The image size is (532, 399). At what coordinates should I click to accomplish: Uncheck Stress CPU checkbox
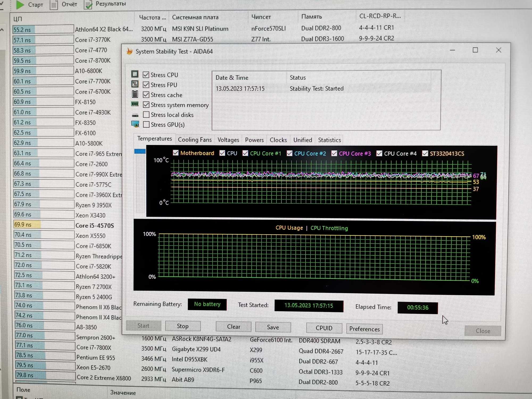point(146,75)
